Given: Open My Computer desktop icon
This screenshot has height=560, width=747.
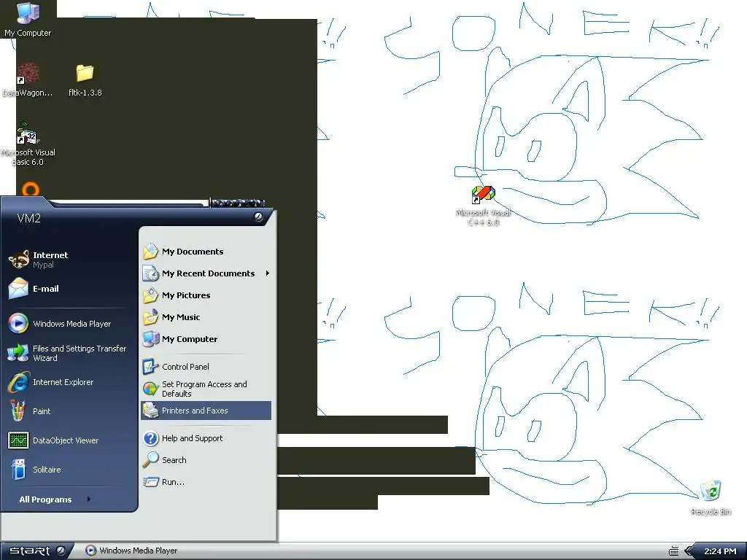Looking at the screenshot, I should [28, 20].
